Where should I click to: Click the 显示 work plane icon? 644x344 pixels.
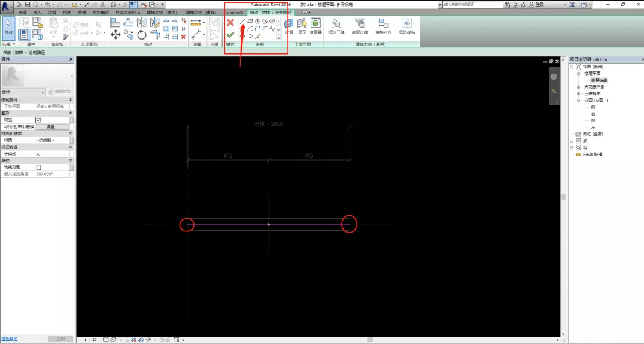(x=302, y=24)
